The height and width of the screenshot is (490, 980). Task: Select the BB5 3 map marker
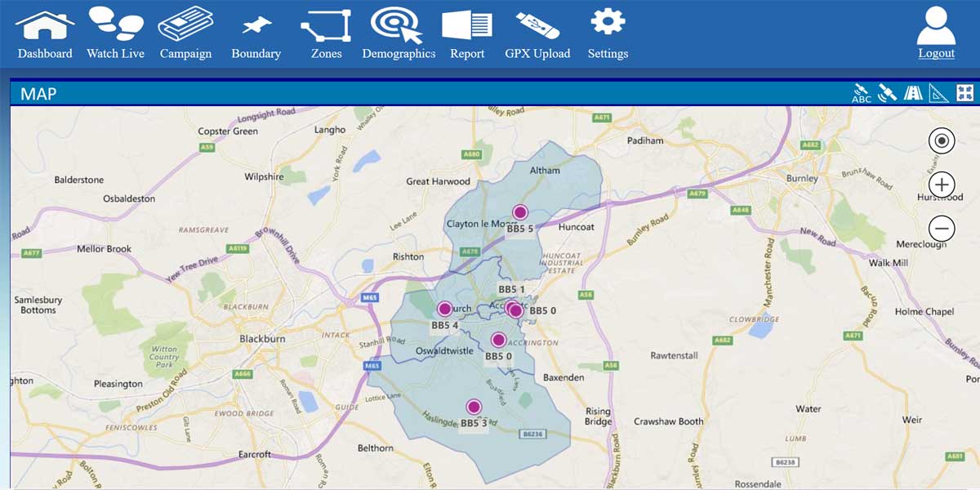(473, 406)
